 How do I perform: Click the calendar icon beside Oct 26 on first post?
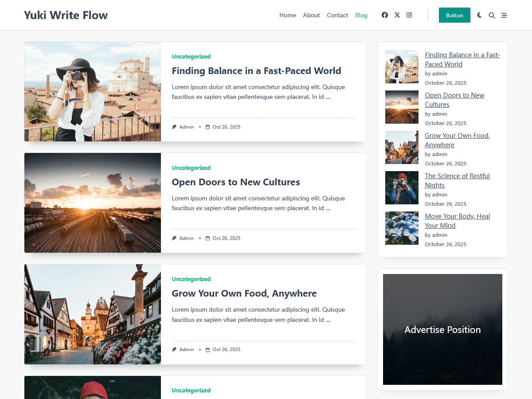coord(207,127)
